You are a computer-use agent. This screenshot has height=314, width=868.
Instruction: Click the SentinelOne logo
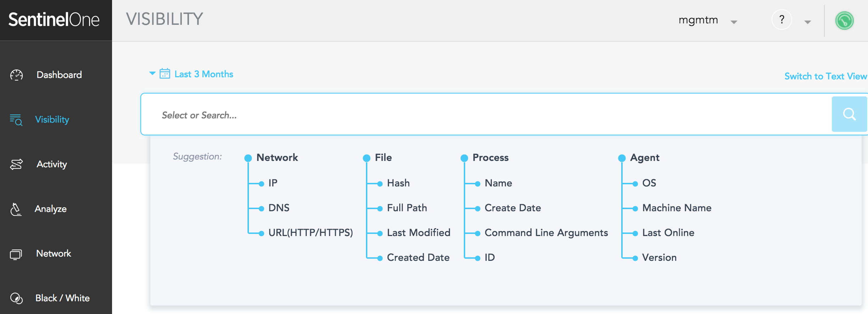point(54,20)
